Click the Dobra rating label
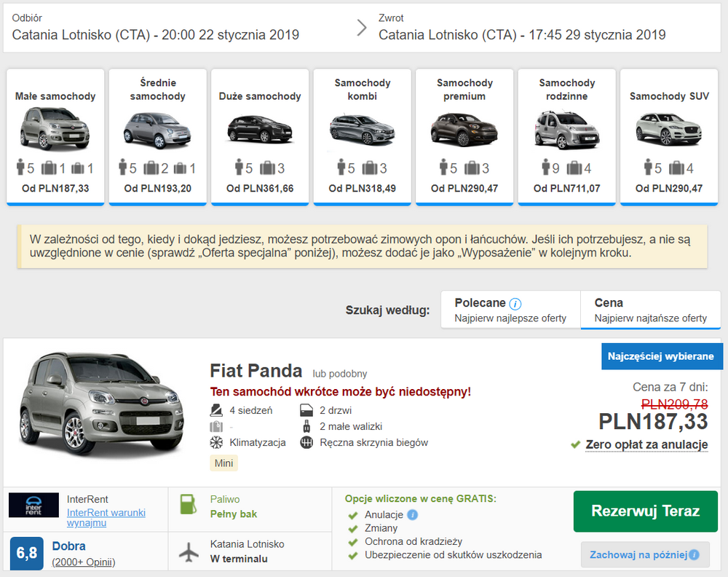The width and height of the screenshot is (728, 577). [68, 546]
